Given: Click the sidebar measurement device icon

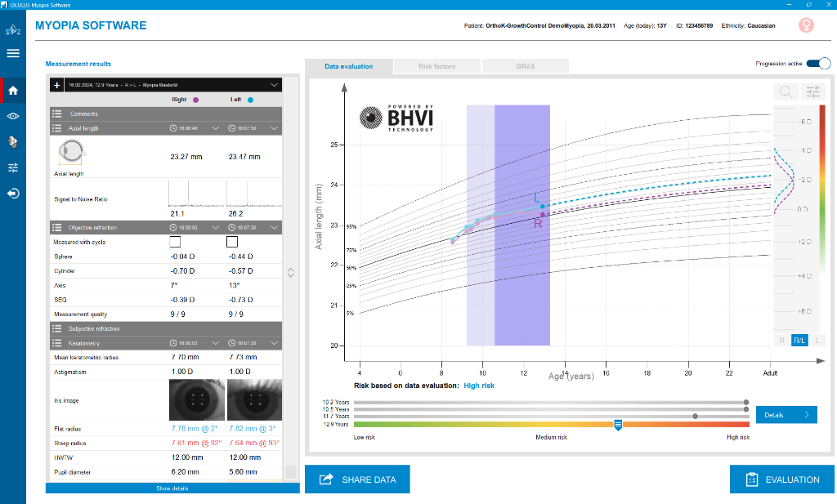Looking at the screenshot, I should [x=13, y=142].
